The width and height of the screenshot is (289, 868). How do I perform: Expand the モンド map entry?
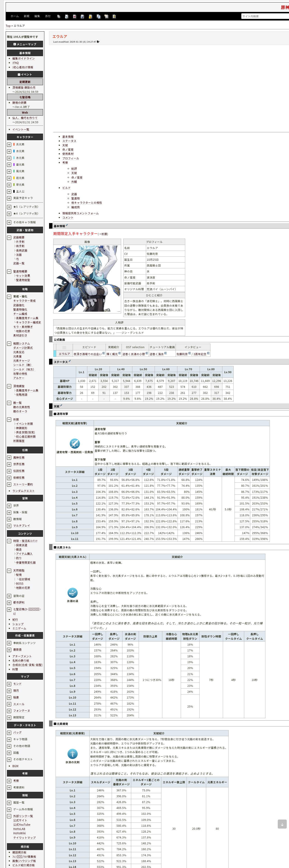9,684
